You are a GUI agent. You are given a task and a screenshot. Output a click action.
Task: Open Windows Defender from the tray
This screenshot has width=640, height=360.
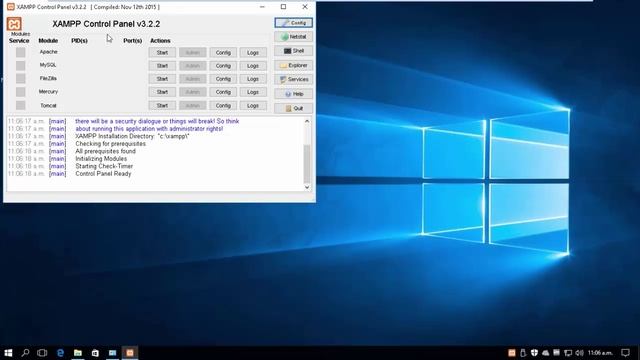click(x=534, y=353)
